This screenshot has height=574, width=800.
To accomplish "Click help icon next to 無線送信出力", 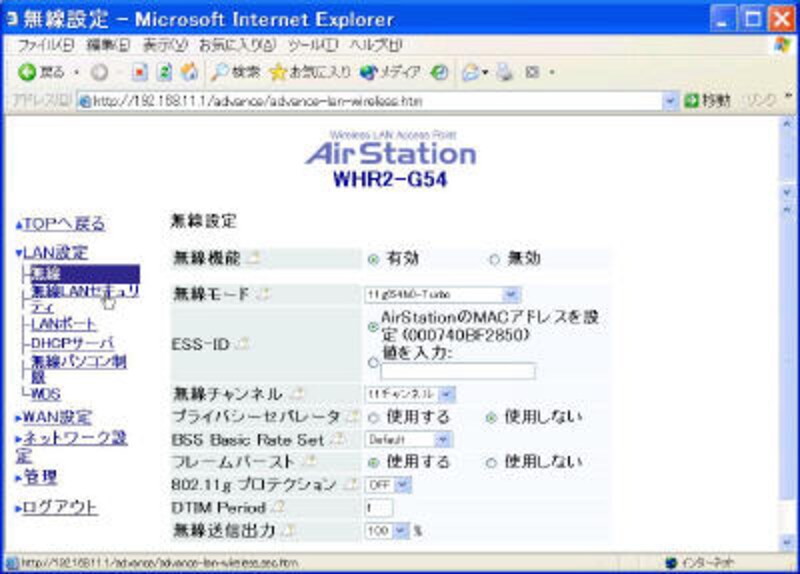I will 288,531.
